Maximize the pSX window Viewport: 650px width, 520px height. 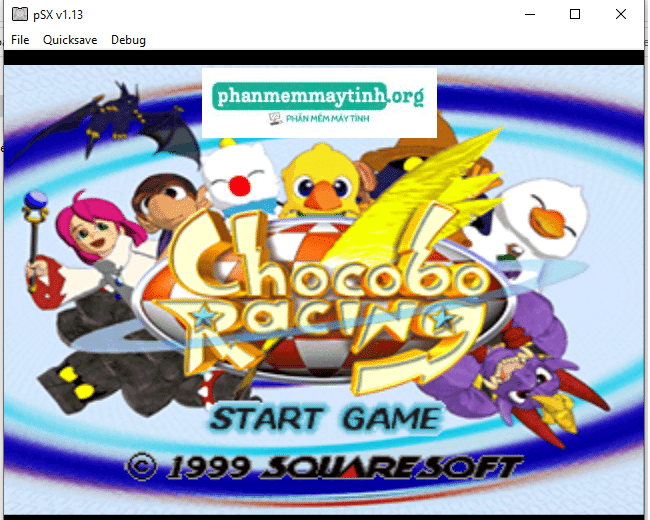575,15
